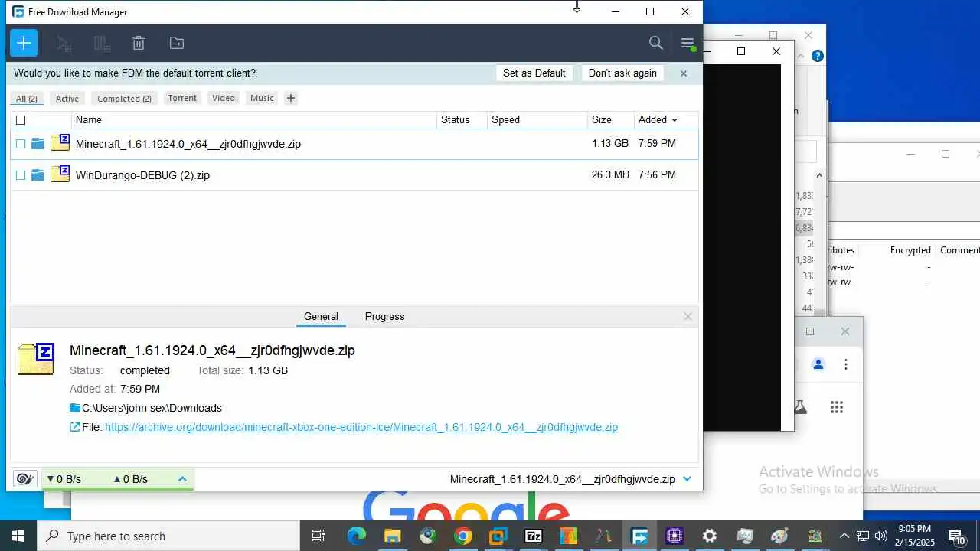Select WinDurango-DEBUG (2).zip file name

point(142,175)
